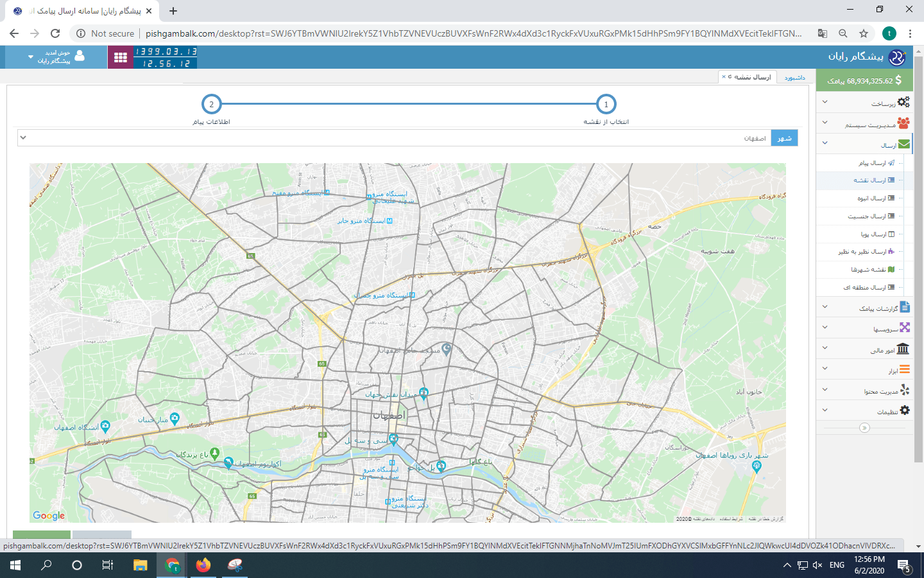Click the ابزار orange bars icon
The height and width of the screenshot is (578, 924).
click(905, 369)
